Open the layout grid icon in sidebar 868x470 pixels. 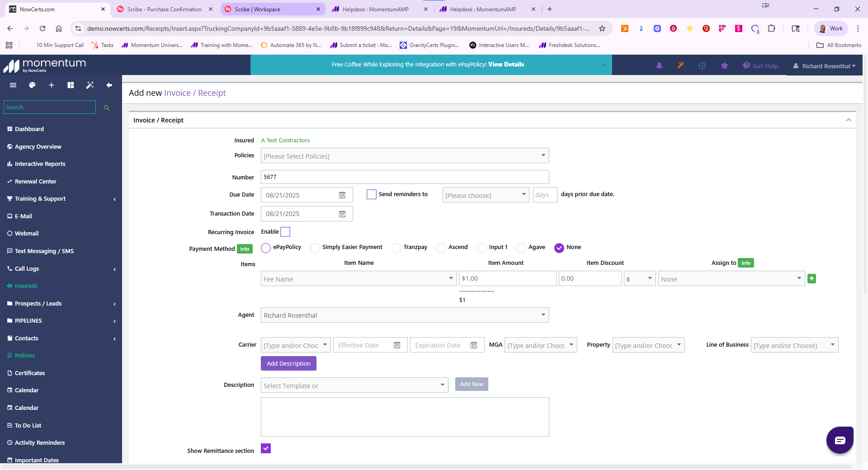pos(71,85)
